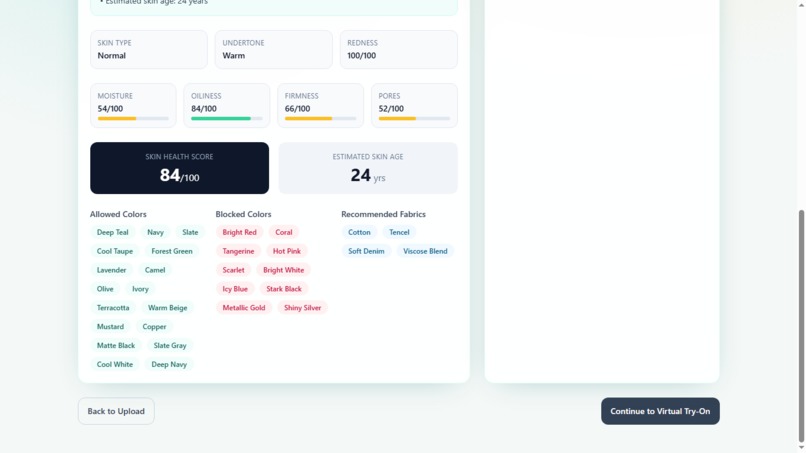
Task: Click the Recommended Fabrics heading
Action: tap(383, 214)
